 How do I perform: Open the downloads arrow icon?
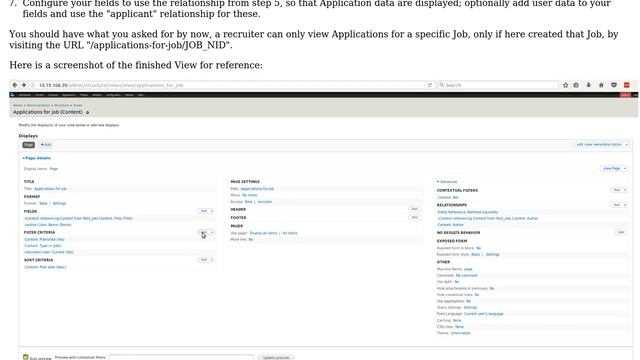tap(588, 85)
